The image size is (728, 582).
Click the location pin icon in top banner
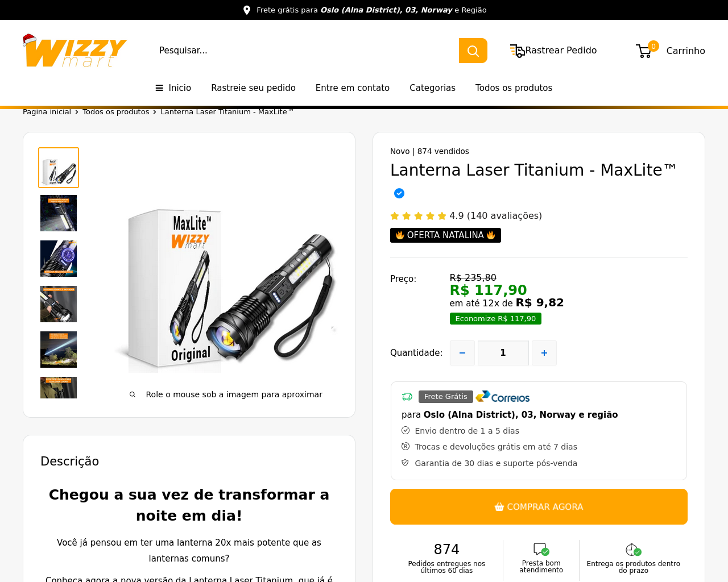point(247,10)
